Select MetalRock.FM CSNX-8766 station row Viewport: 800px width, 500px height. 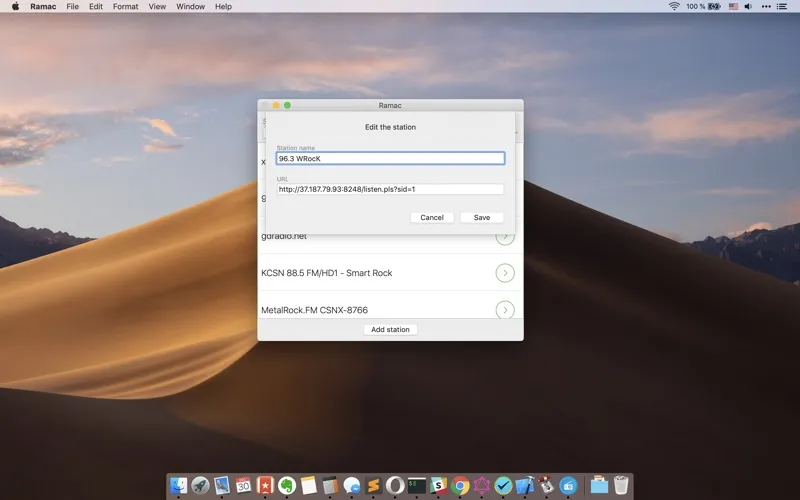coord(390,306)
